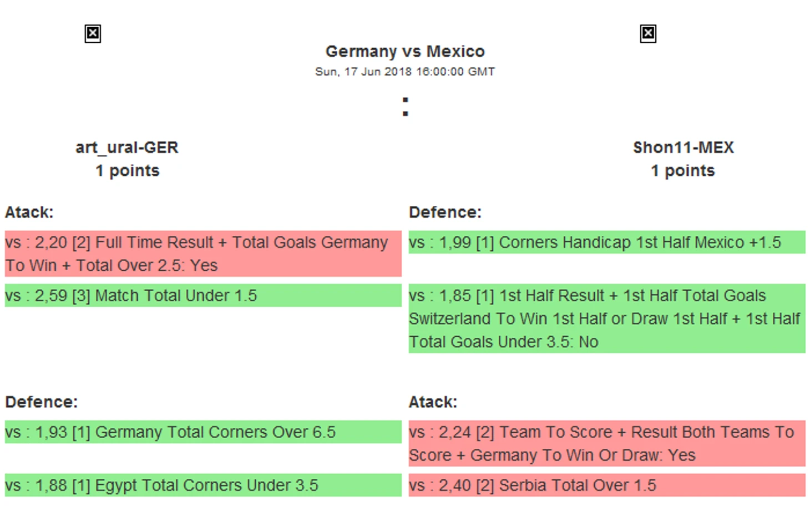Click the left Defence: heading

point(42,402)
